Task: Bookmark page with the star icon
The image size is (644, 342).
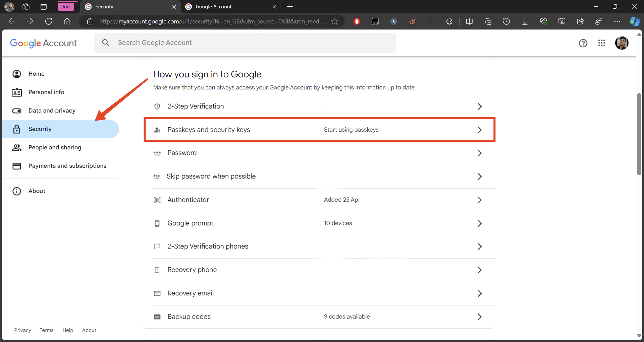Action: click(x=334, y=21)
